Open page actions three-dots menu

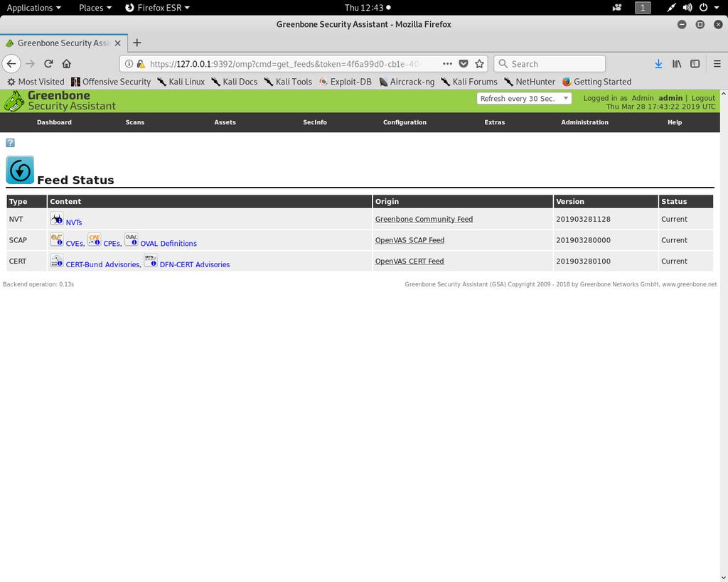click(x=447, y=63)
